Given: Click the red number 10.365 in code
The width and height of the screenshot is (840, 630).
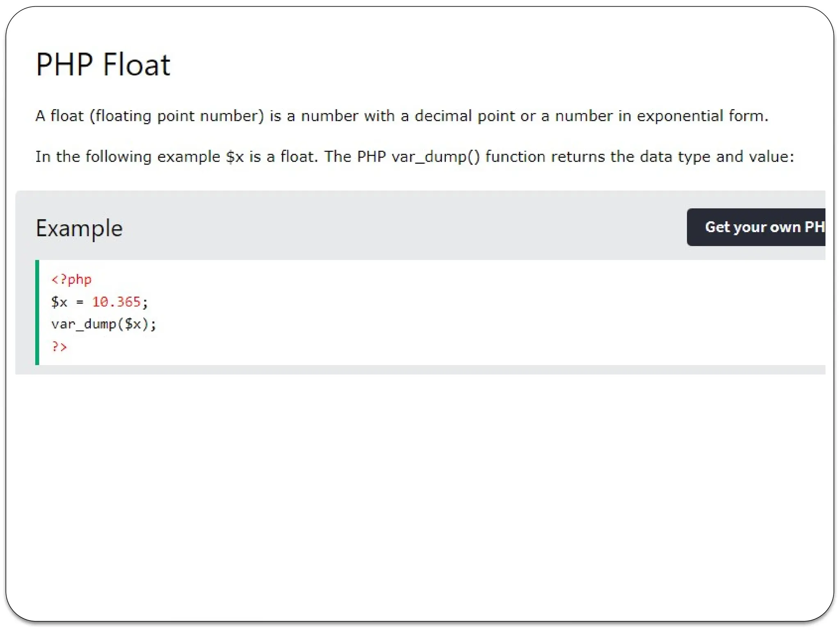Looking at the screenshot, I should [116, 302].
